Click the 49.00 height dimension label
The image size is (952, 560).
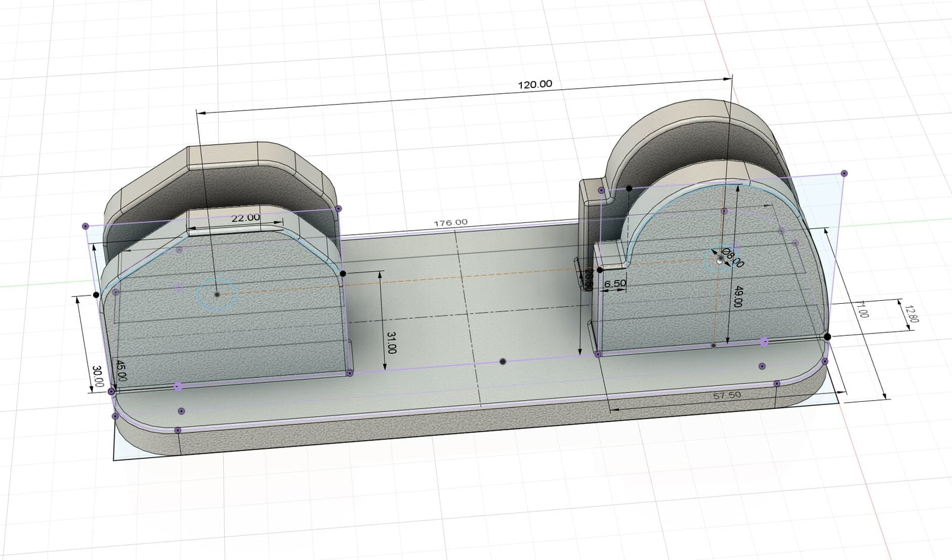tap(737, 297)
